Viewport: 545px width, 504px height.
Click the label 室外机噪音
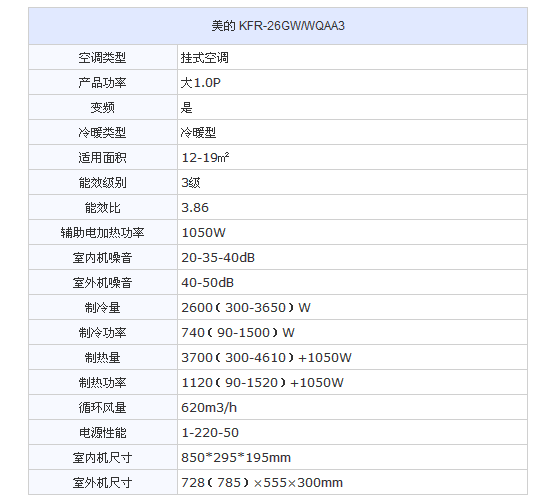pos(102,283)
